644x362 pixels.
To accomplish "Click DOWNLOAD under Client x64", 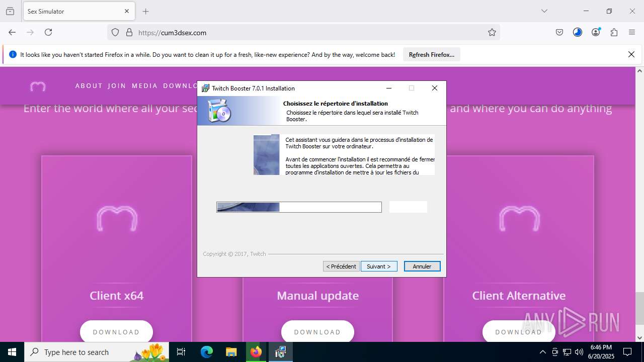I will (116, 332).
